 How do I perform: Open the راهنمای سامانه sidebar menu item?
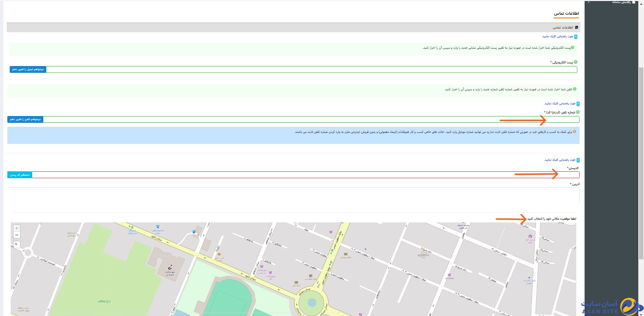coord(621,2)
